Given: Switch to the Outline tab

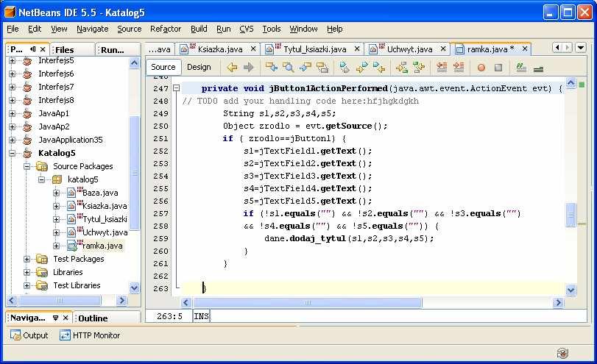Looking at the screenshot, I should point(93,318).
